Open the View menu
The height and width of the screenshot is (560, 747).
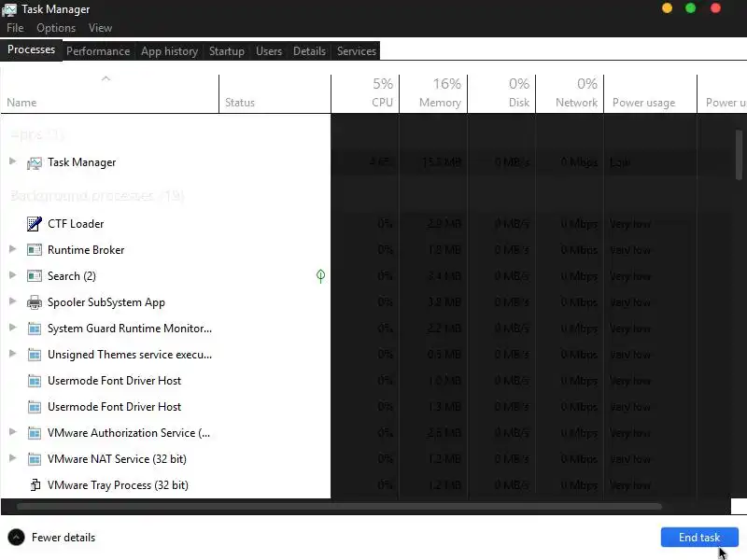tap(100, 28)
